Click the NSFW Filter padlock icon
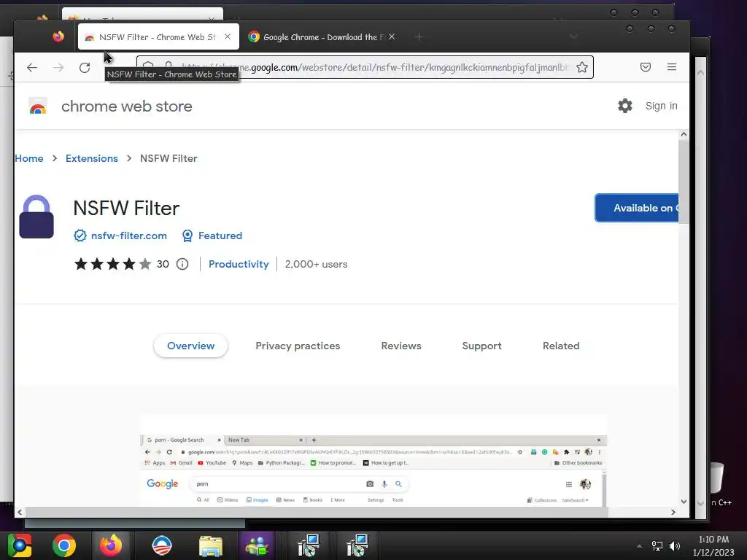This screenshot has width=747, height=560. point(36,217)
